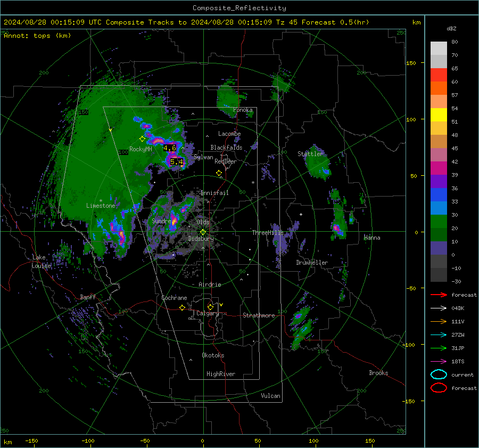This screenshot has width=479, height=448.
Task: Click the Drumheller label
Action: point(312,263)
